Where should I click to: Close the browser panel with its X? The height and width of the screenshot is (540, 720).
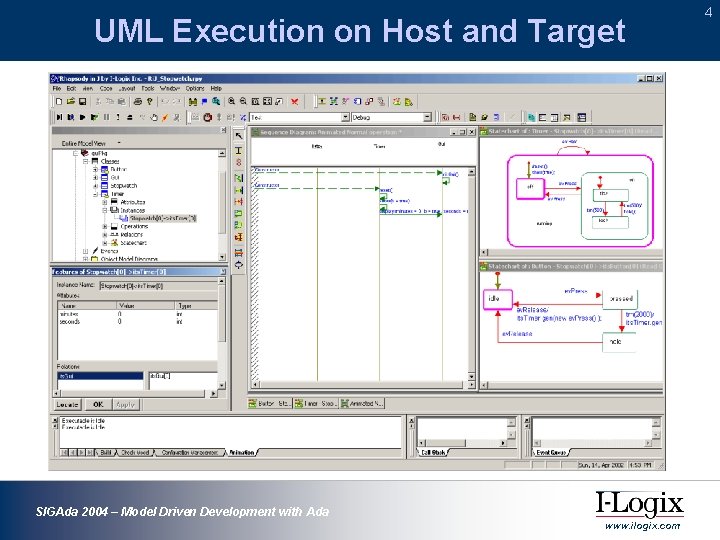pos(224,130)
